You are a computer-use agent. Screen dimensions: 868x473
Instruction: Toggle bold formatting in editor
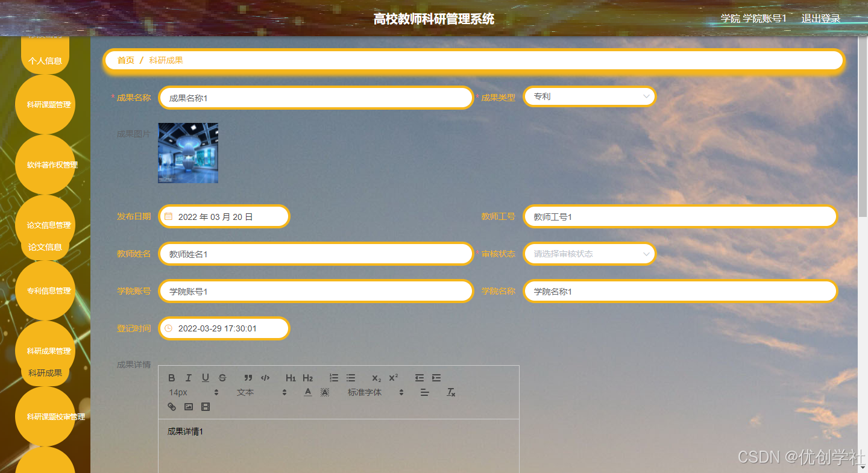click(x=172, y=378)
